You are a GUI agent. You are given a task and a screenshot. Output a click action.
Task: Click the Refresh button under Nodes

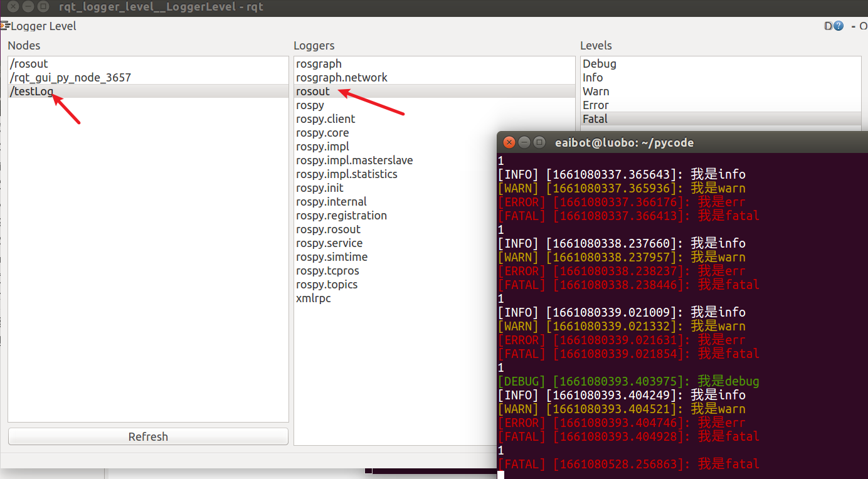click(148, 436)
